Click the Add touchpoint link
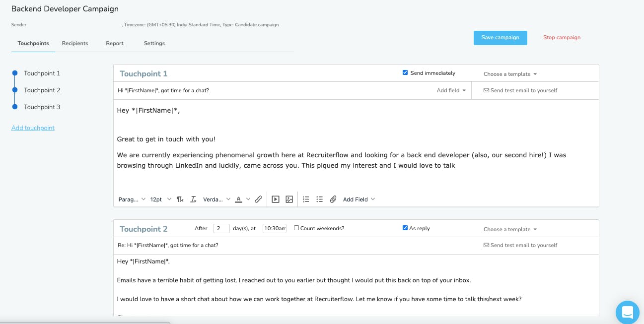The width and height of the screenshot is (644, 324). click(x=33, y=128)
